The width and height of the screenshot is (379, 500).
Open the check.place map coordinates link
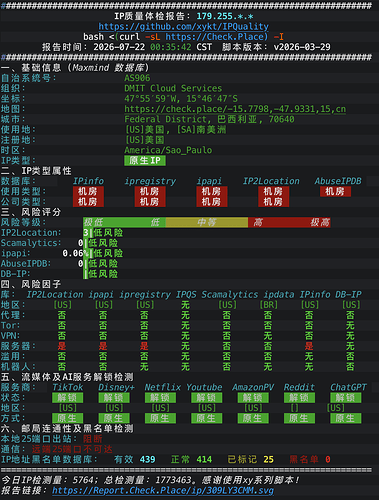tap(235, 109)
